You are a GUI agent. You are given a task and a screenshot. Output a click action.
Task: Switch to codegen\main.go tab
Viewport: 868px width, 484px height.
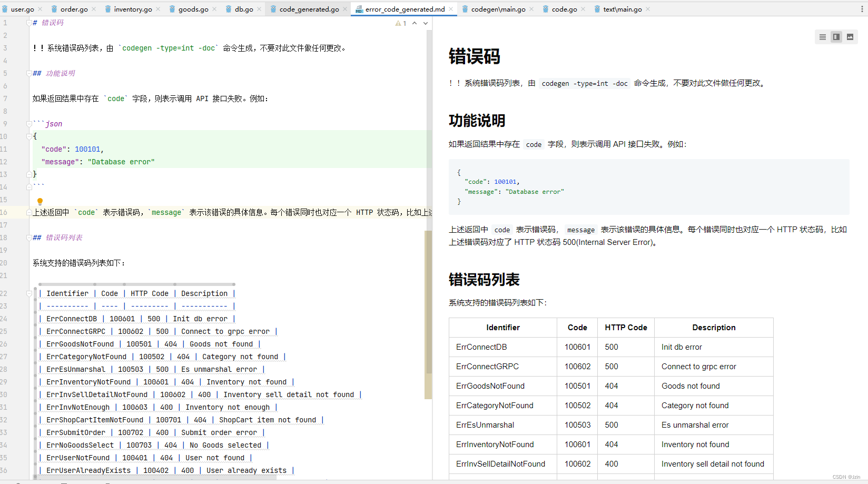coord(498,9)
